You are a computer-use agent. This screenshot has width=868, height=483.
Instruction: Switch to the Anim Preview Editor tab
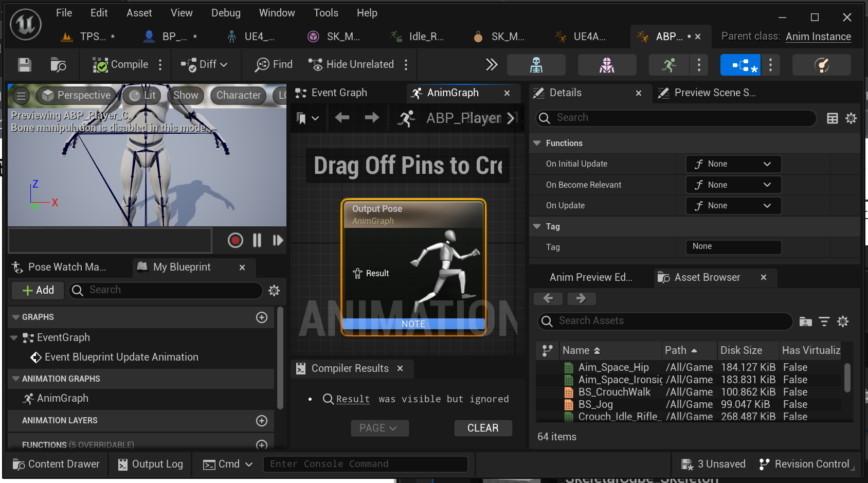591,278
